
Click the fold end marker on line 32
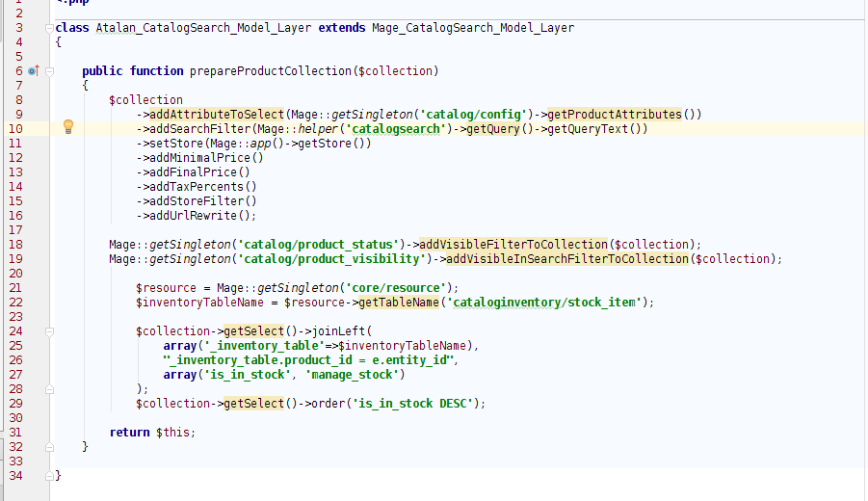49,447
